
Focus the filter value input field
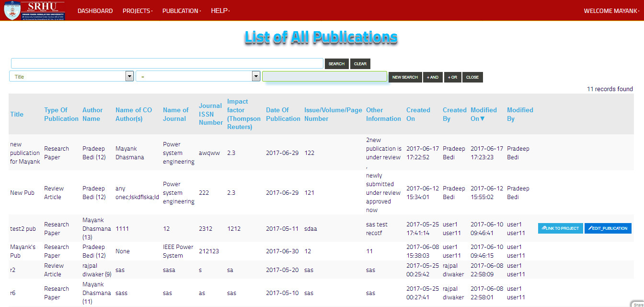point(324,76)
